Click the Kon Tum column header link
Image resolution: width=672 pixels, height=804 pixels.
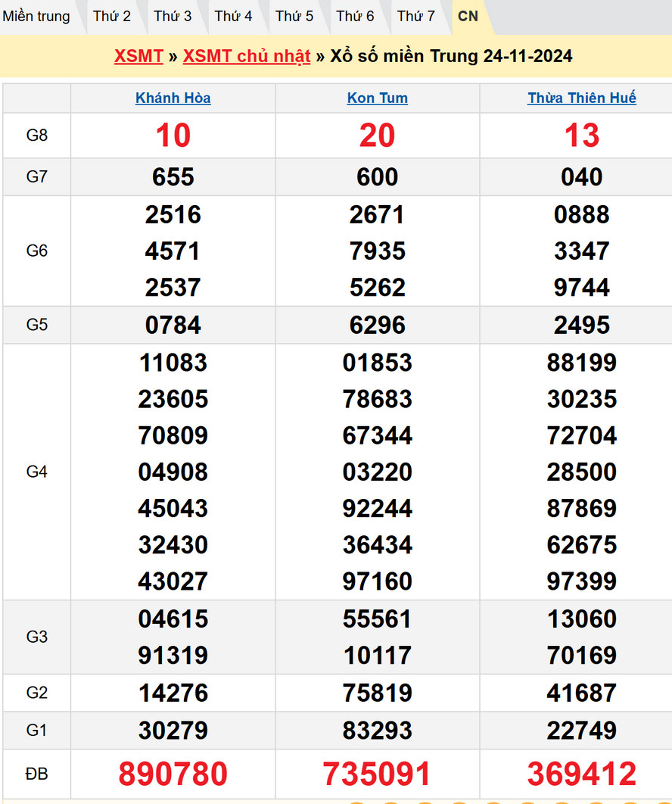(378, 98)
